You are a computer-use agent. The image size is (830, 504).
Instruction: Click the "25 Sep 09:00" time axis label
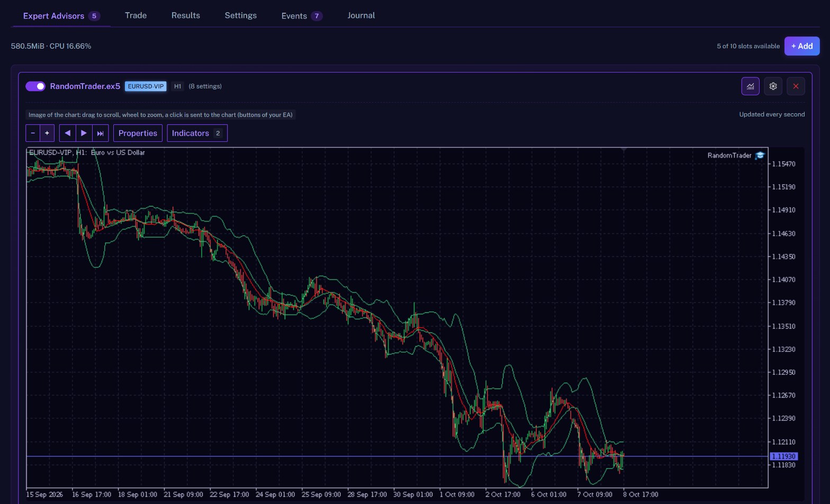coord(321,494)
